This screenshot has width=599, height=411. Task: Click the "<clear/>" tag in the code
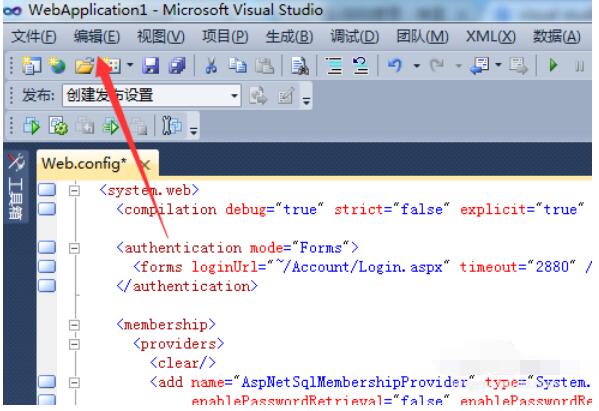coord(183,363)
